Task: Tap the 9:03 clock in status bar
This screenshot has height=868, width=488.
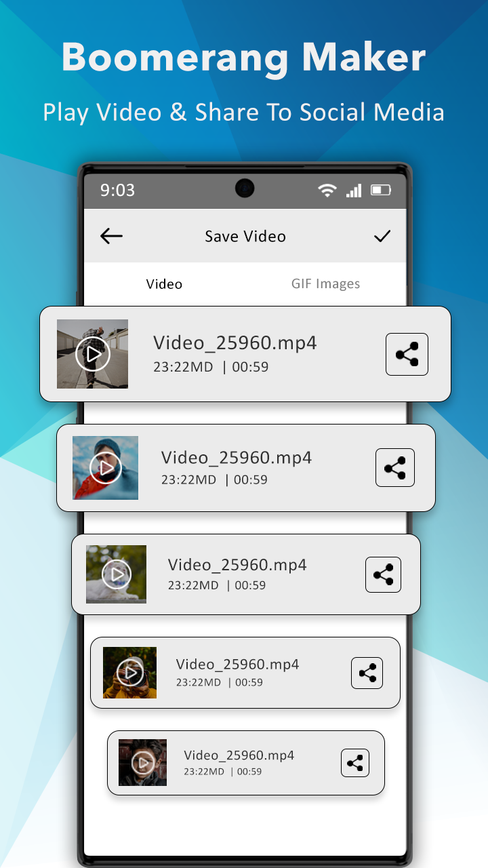Action: pyautogui.click(x=118, y=191)
